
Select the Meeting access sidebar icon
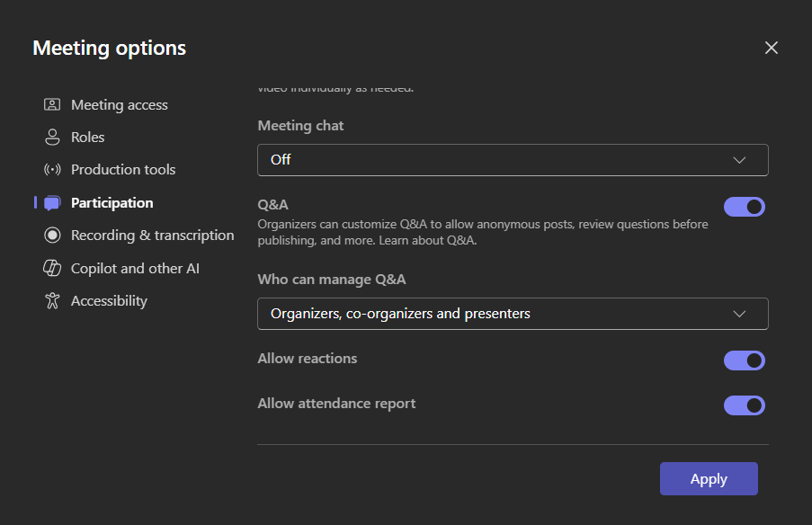point(52,104)
